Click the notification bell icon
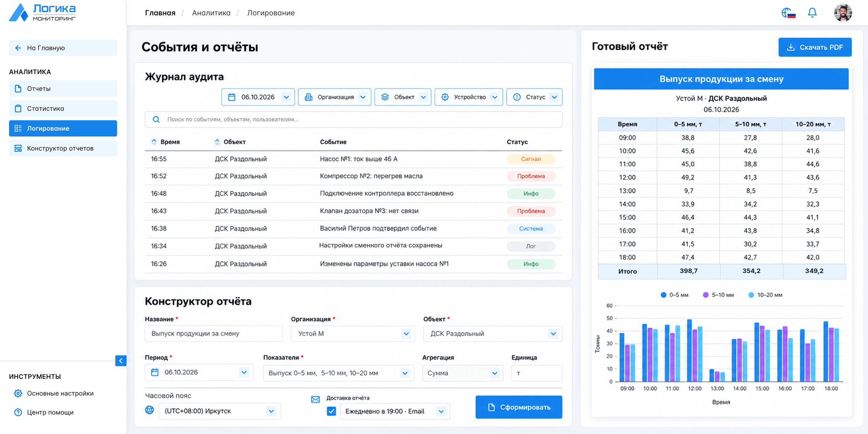This screenshot has width=868, height=434. [812, 13]
